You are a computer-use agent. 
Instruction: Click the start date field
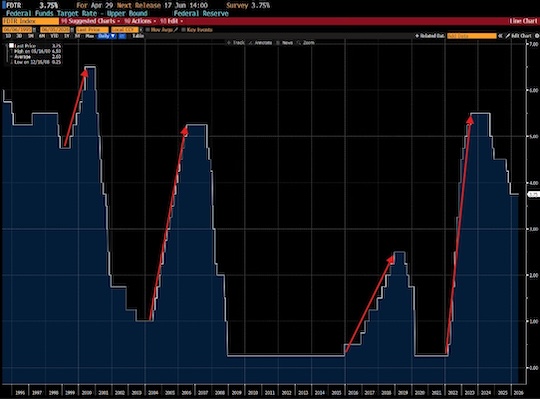click(17, 30)
